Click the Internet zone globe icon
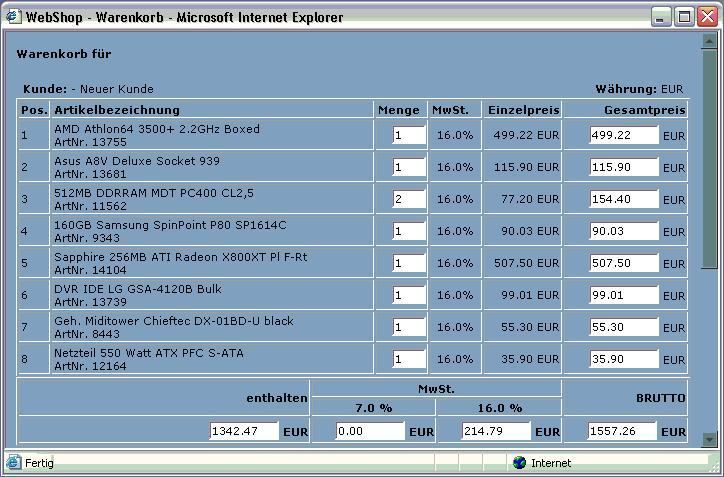Screen dimensions: 724x477 tap(519, 462)
